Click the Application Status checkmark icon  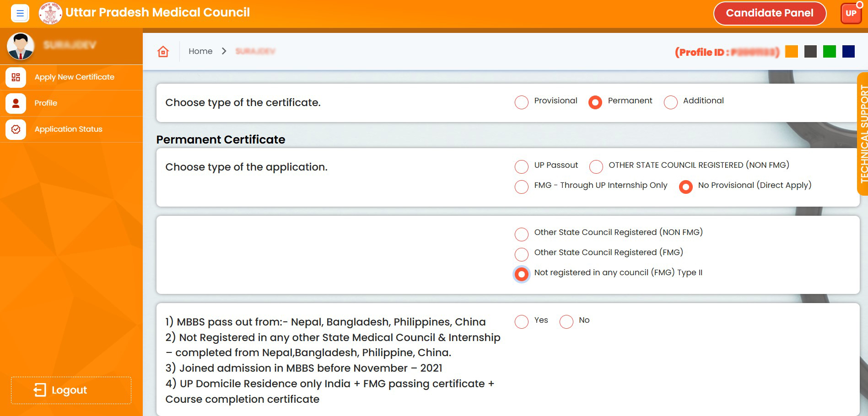[16, 129]
